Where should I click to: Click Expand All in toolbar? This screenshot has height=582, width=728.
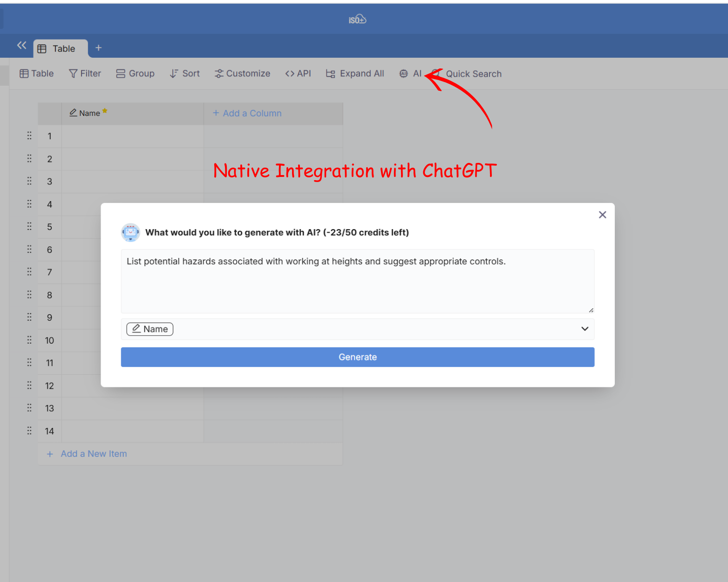point(355,74)
